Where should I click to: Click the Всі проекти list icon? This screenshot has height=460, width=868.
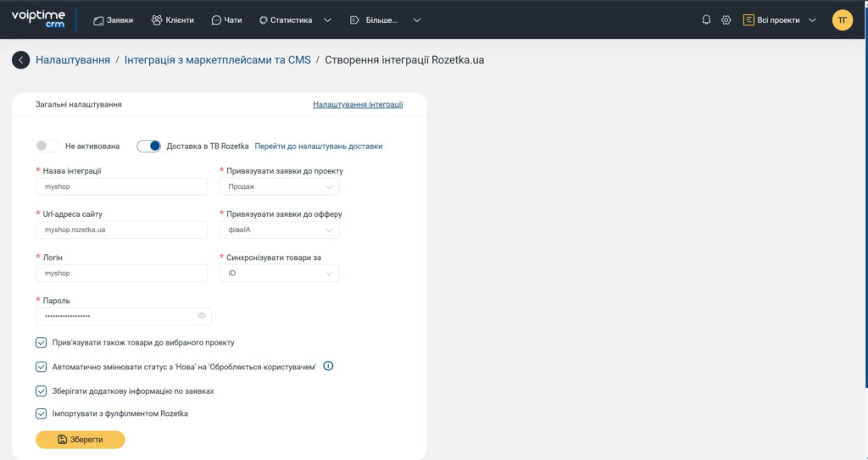[x=748, y=20]
